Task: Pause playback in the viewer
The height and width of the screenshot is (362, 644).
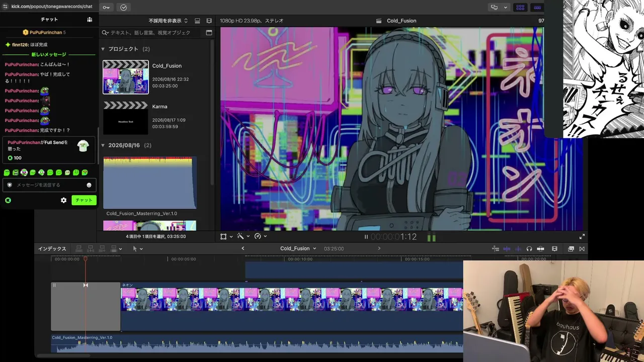Action: click(366, 237)
